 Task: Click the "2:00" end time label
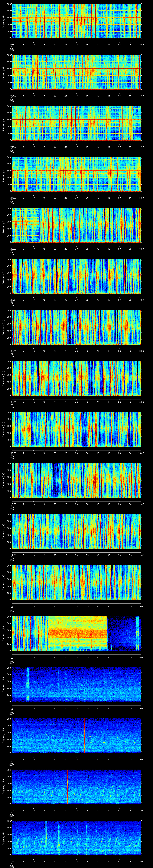tap(141, 44)
